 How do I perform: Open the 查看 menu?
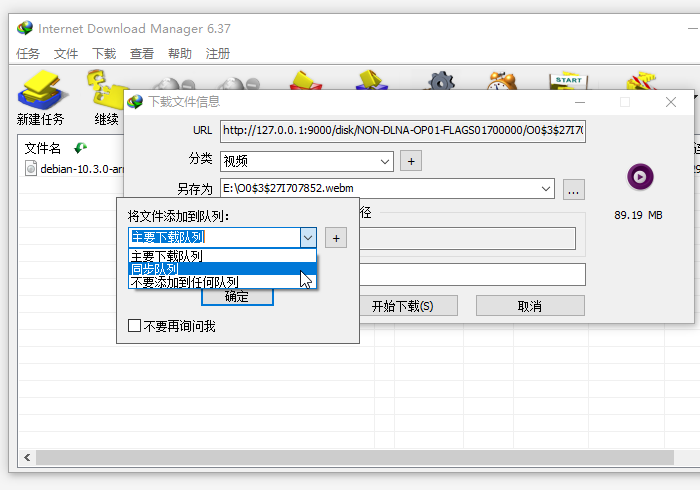[x=142, y=54]
